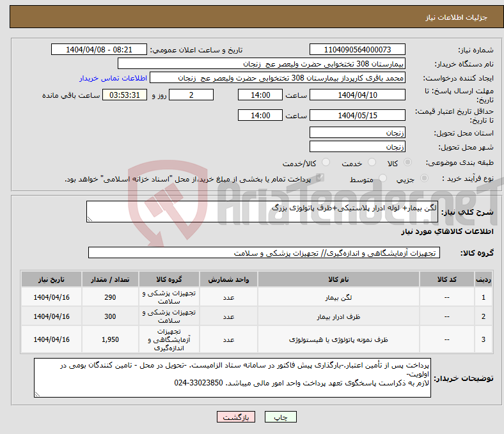
Task: Toggle the Islamic treasury payment checkbox
Action: tap(320, 178)
